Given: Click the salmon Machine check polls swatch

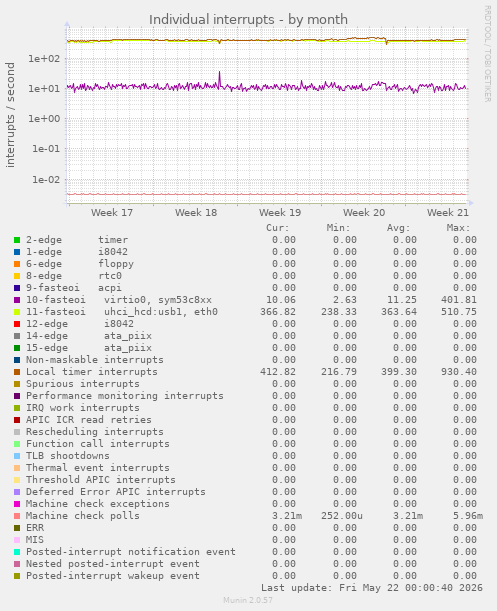Looking at the screenshot, I should coord(17,516).
